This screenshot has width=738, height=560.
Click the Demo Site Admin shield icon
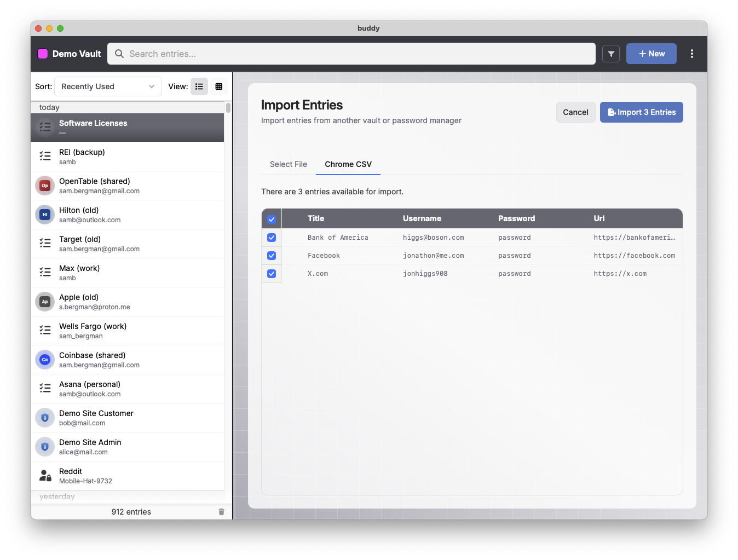[x=45, y=447]
